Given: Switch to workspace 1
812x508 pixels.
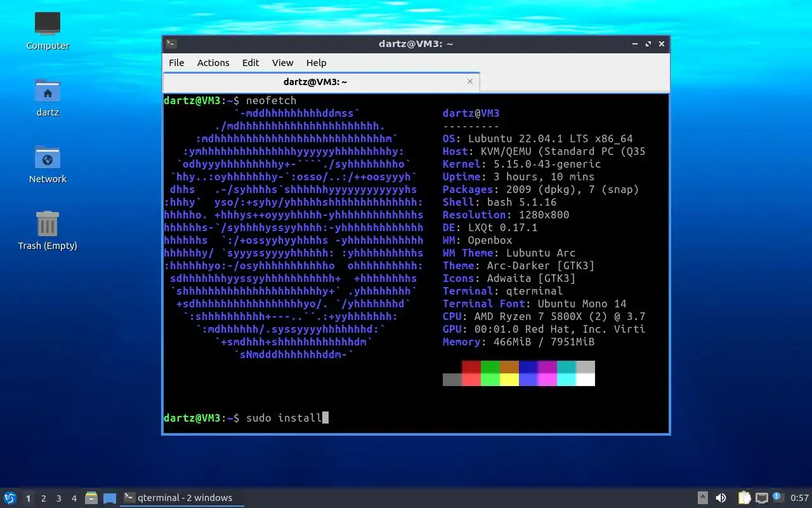Looking at the screenshot, I should 28,498.
